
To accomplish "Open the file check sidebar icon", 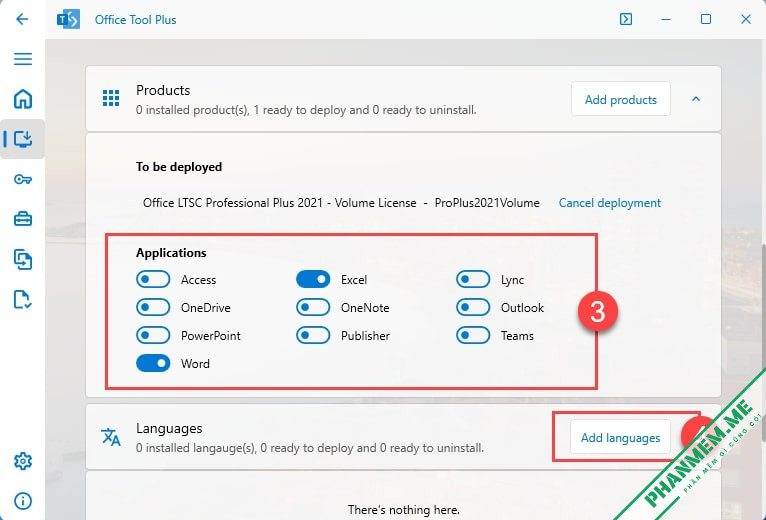I will pyautogui.click(x=23, y=299).
